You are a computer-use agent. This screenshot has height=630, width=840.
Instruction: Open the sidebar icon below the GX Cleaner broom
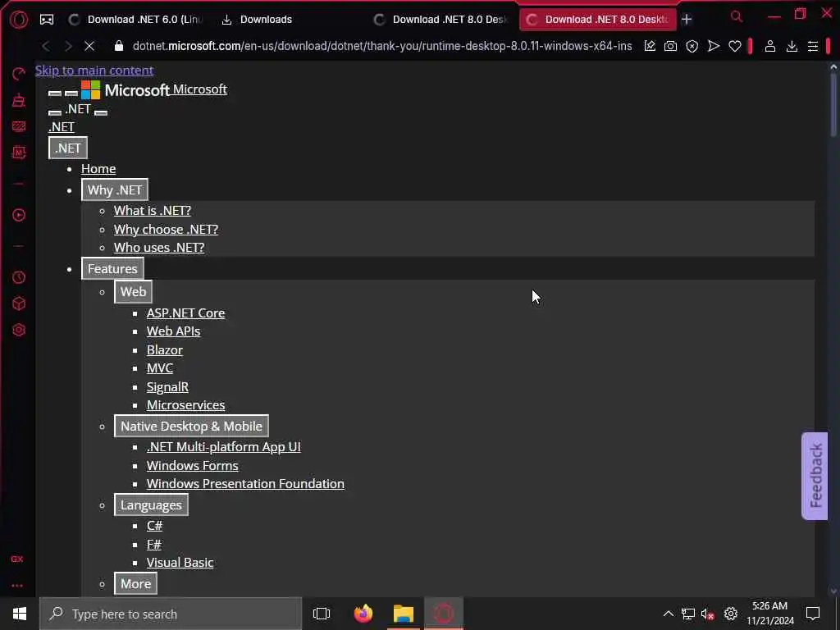point(19,126)
